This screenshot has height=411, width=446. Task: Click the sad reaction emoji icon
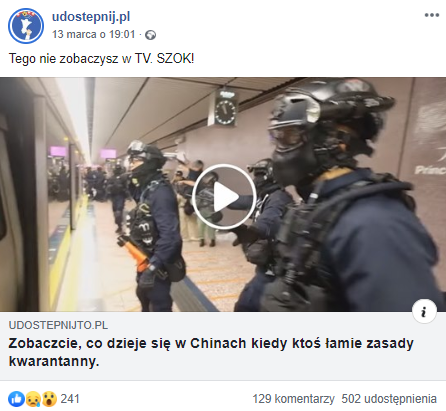tap(33, 399)
